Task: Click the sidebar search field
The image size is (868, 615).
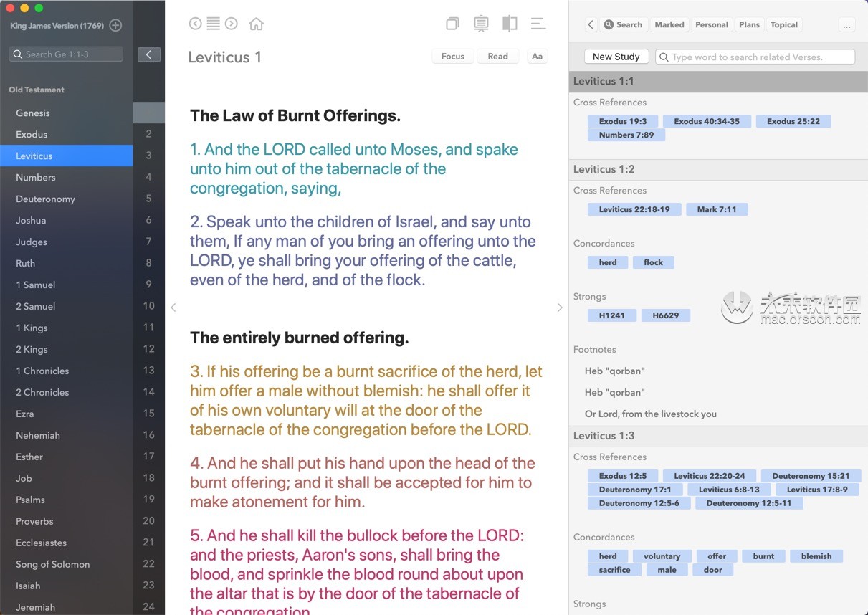Action: tap(67, 54)
